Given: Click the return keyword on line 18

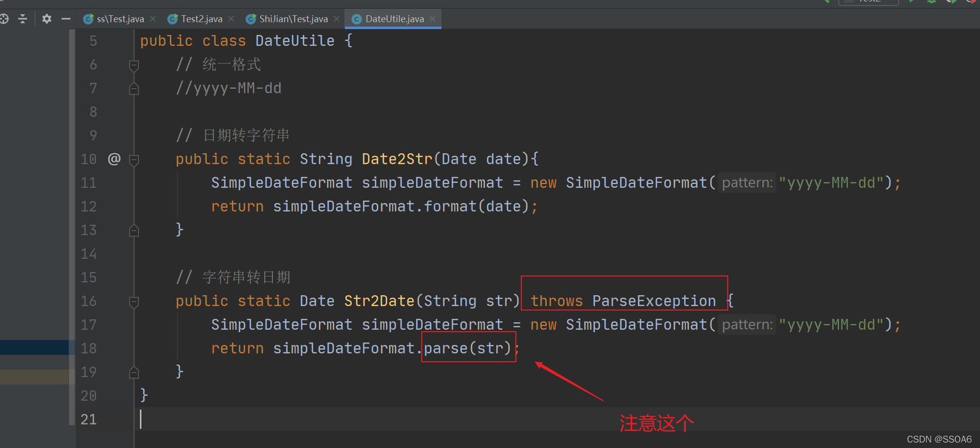Looking at the screenshot, I should click(x=237, y=348).
